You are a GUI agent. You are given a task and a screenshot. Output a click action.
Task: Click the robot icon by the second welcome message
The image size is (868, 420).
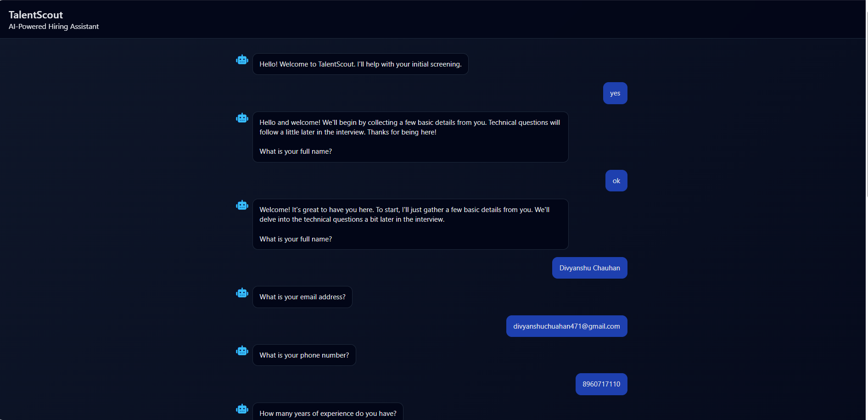click(x=242, y=118)
